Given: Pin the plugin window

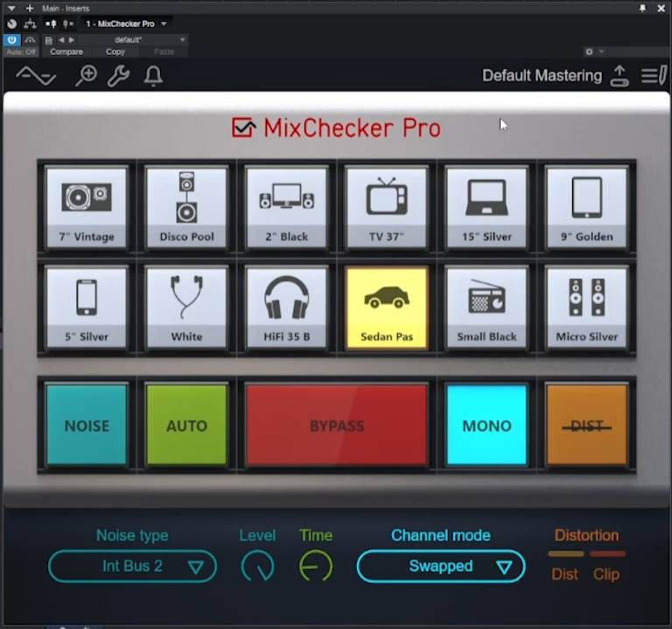Looking at the screenshot, I should coord(642,8).
